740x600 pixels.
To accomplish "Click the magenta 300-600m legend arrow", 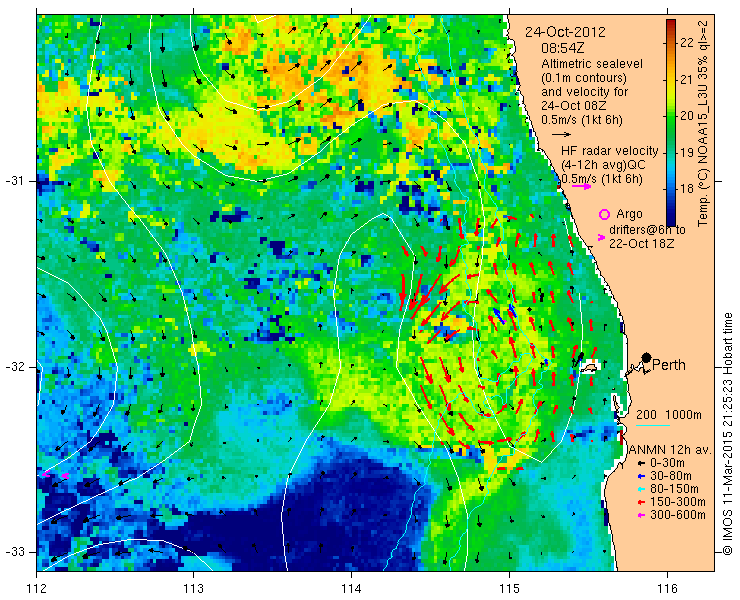I will 640,515.
